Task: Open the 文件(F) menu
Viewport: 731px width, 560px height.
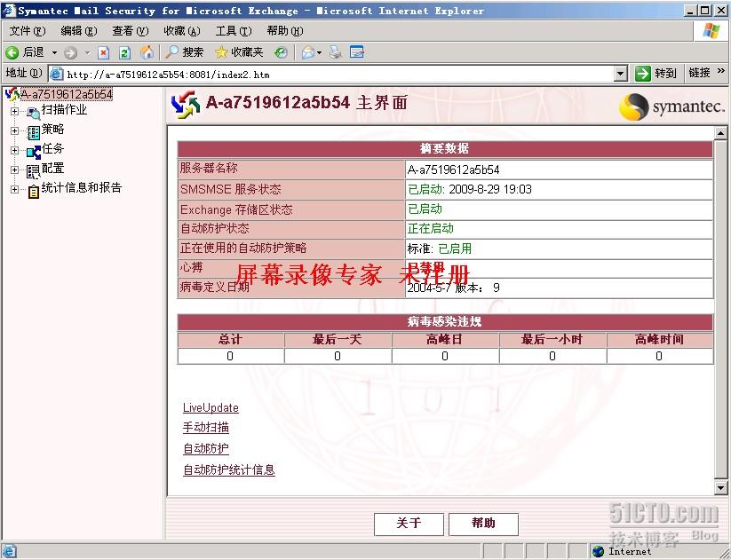Action: pyautogui.click(x=28, y=31)
